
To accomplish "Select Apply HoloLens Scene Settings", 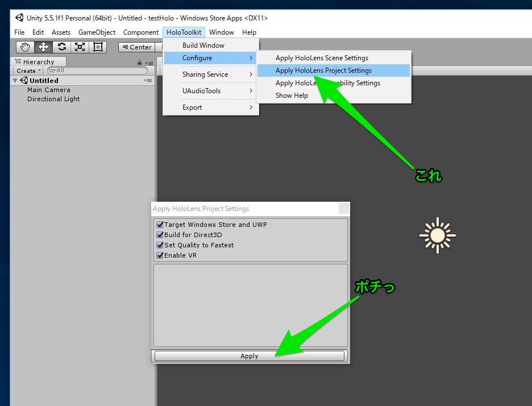I will (334, 57).
